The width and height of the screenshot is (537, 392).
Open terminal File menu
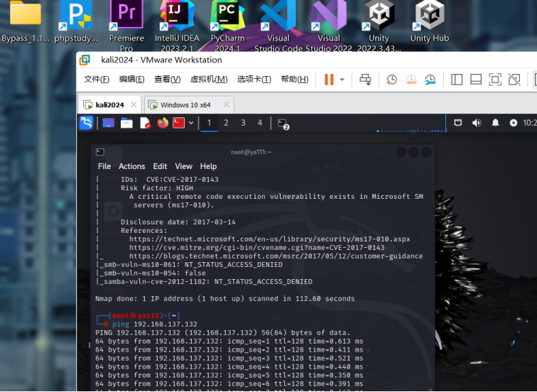coord(104,166)
